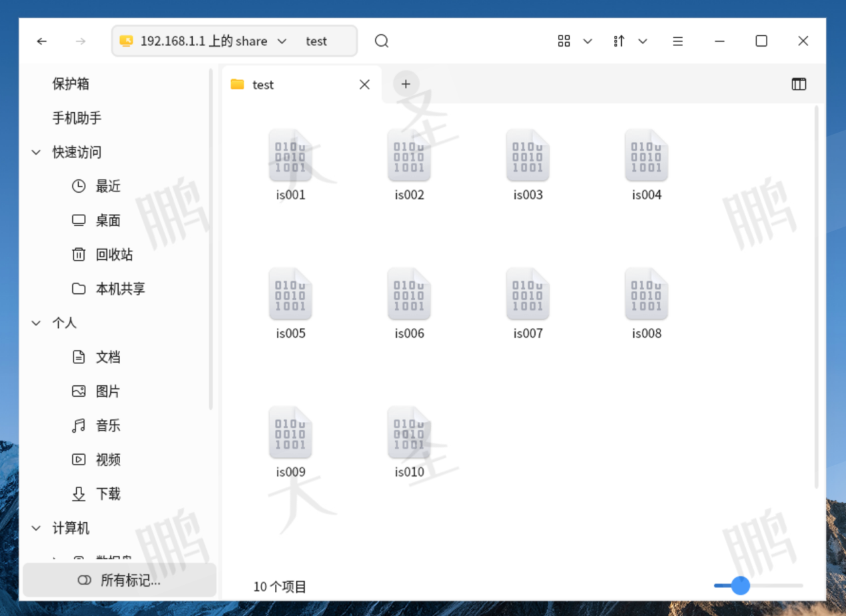
Task: Click the network share icon in address bar
Action: point(126,41)
